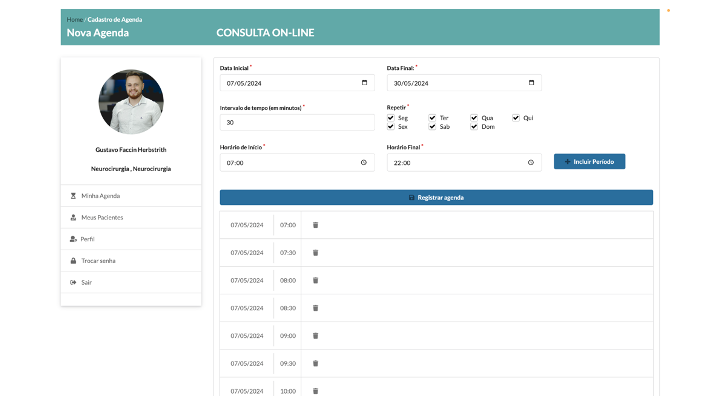
Task: Click the Sair logout menu item
Action: [x=87, y=282]
